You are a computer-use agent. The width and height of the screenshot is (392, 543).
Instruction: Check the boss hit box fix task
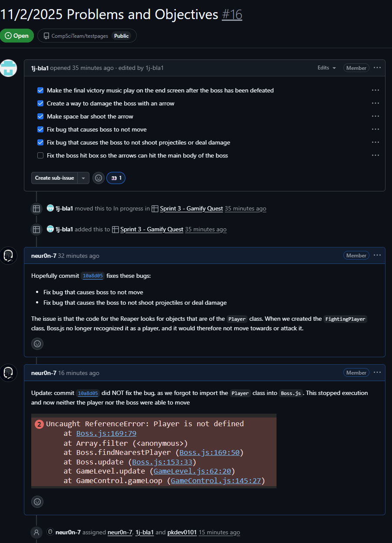40,155
